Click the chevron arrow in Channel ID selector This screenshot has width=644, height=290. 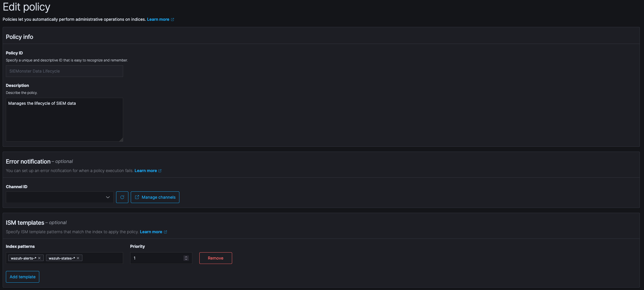(x=108, y=197)
